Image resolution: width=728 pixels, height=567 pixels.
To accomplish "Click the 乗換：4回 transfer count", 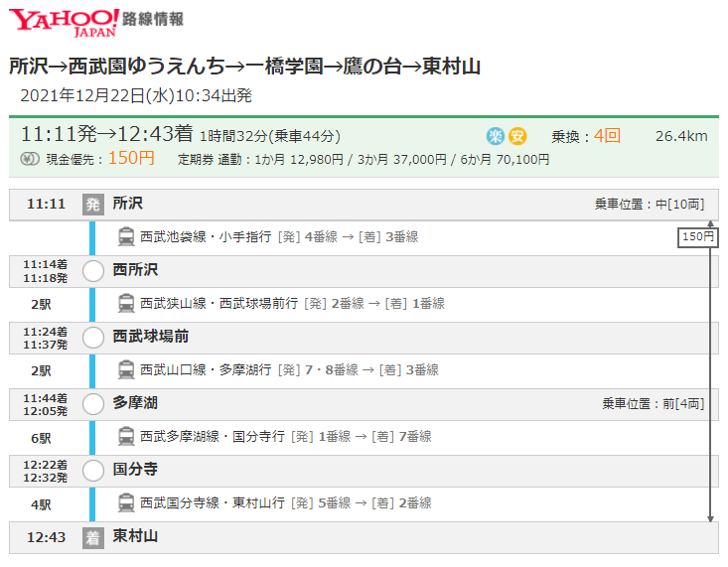I will point(586,136).
